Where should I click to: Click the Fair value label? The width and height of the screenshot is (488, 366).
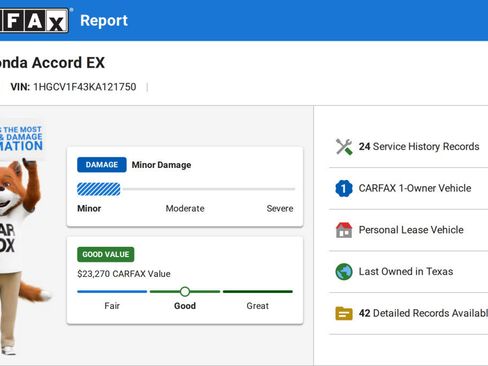(112, 306)
